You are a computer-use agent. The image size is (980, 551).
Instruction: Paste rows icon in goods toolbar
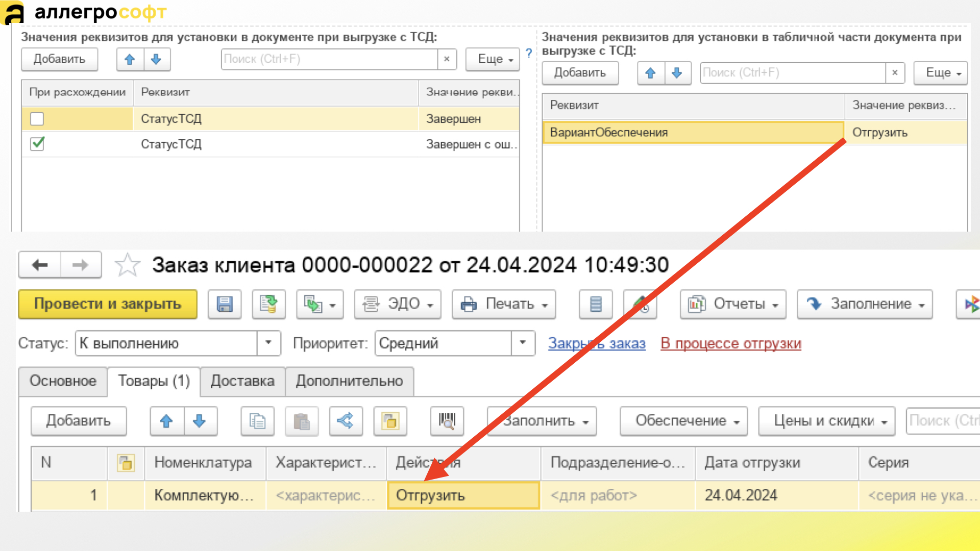tap(302, 421)
